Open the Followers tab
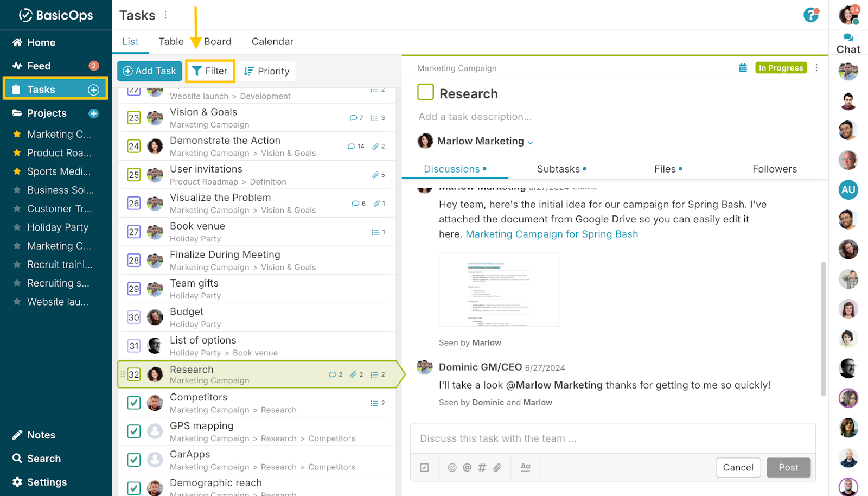Screen dimensions: 868x496 (x=774, y=169)
